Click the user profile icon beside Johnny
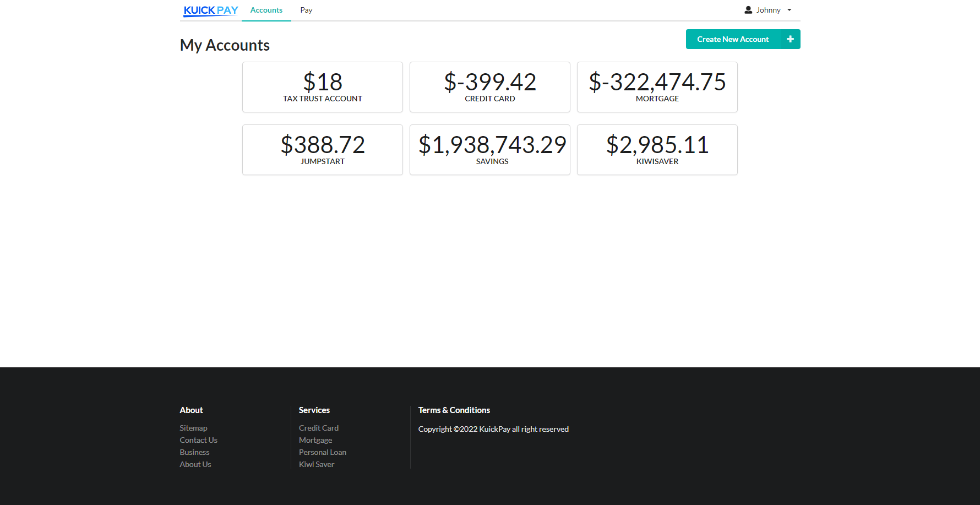Screen dimensions: 980x505 [x=748, y=10]
